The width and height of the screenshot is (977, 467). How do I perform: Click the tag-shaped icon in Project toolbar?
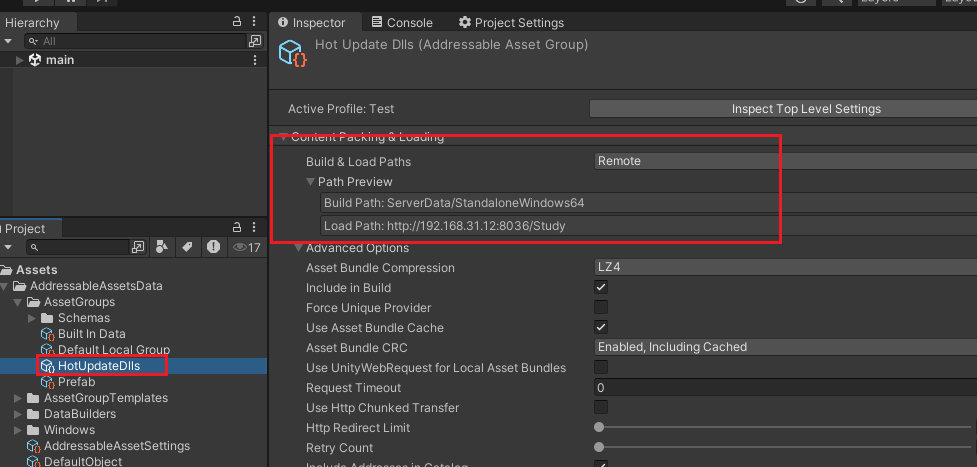[187, 248]
